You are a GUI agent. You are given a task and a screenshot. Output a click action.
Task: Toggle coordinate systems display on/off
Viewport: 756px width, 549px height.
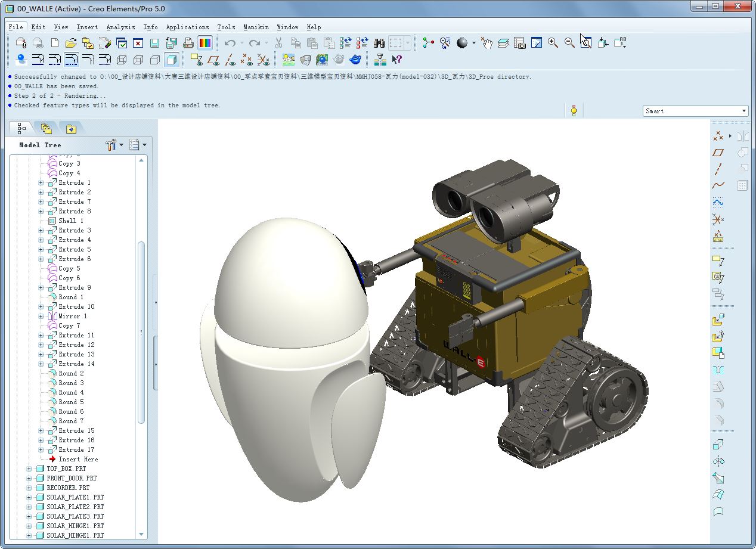[x=263, y=60]
